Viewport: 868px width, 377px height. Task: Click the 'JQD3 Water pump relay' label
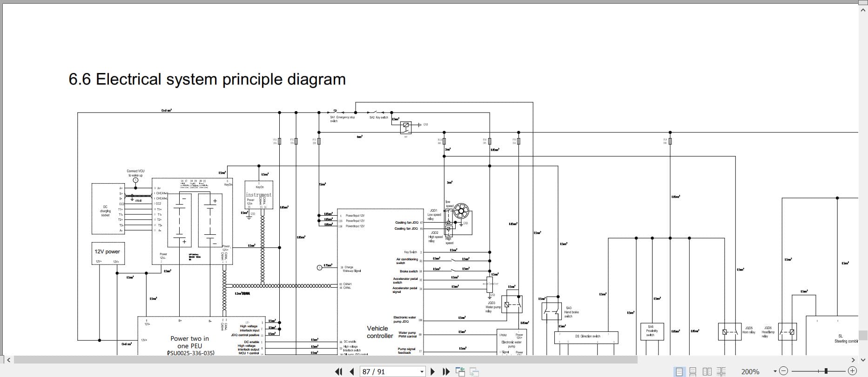493,307
